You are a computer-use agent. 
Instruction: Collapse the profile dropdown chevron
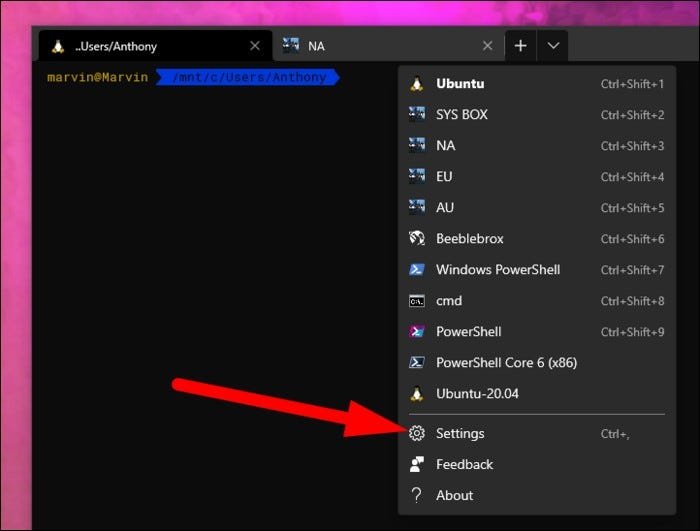(x=553, y=46)
